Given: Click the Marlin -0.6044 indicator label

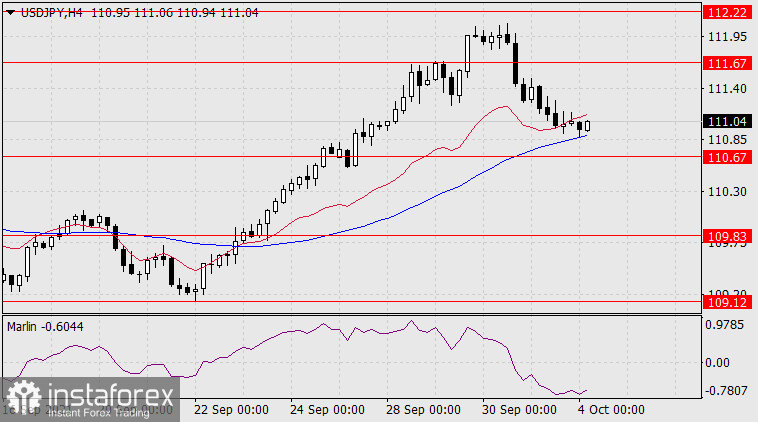Looking at the screenshot, I should pyautogui.click(x=46, y=326).
